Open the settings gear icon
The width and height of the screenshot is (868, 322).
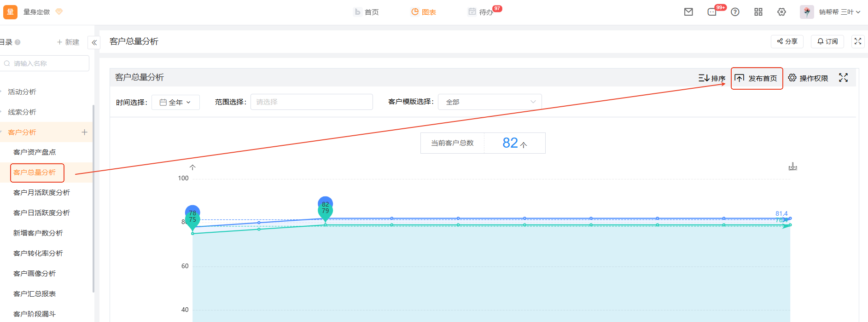(781, 12)
